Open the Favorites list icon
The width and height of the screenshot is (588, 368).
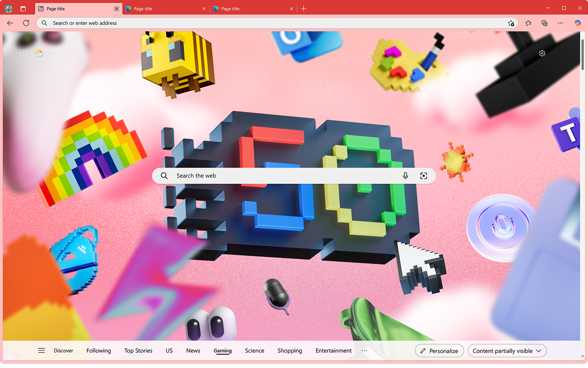528,23
